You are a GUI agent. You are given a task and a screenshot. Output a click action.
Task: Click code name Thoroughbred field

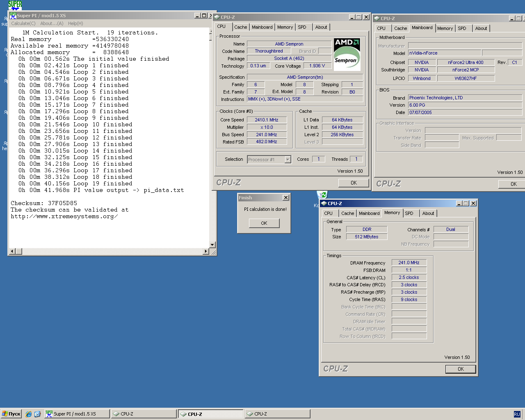point(269,51)
